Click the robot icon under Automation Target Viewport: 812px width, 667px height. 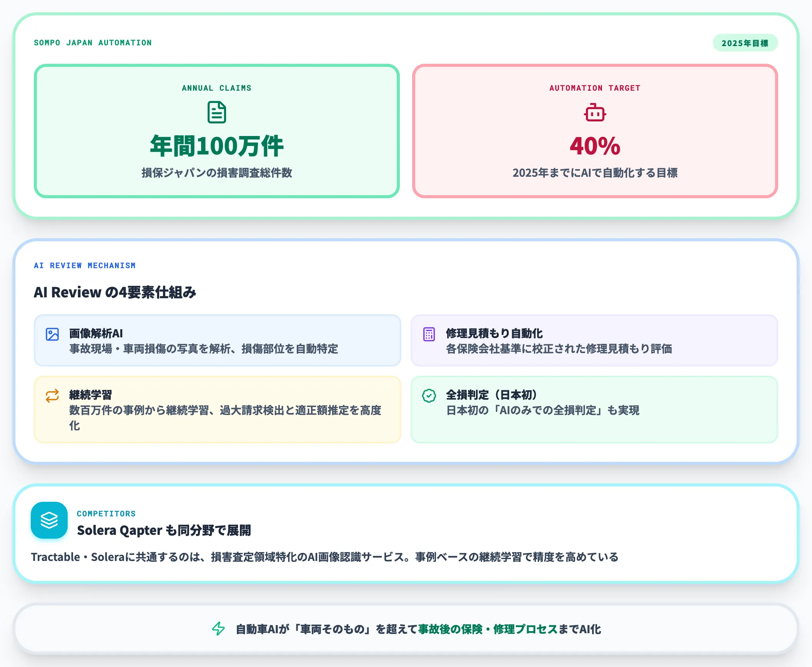coord(595,112)
